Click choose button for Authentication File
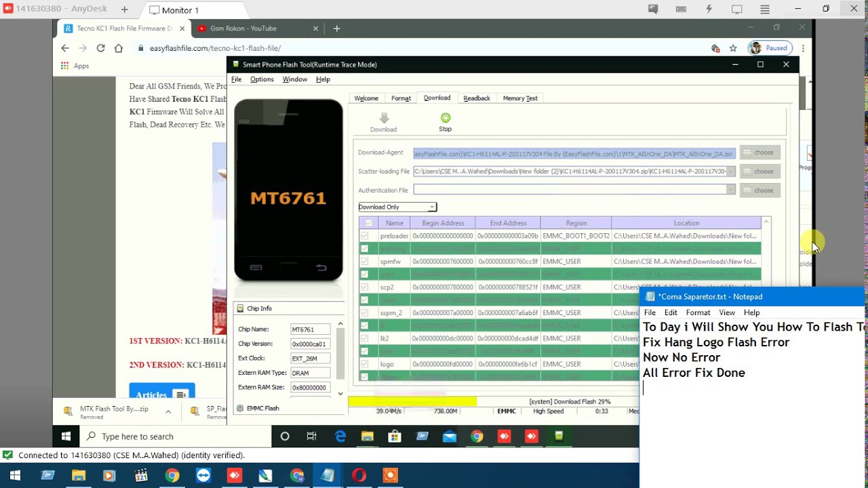This screenshot has height=488, width=868. click(x=760, y=190)
